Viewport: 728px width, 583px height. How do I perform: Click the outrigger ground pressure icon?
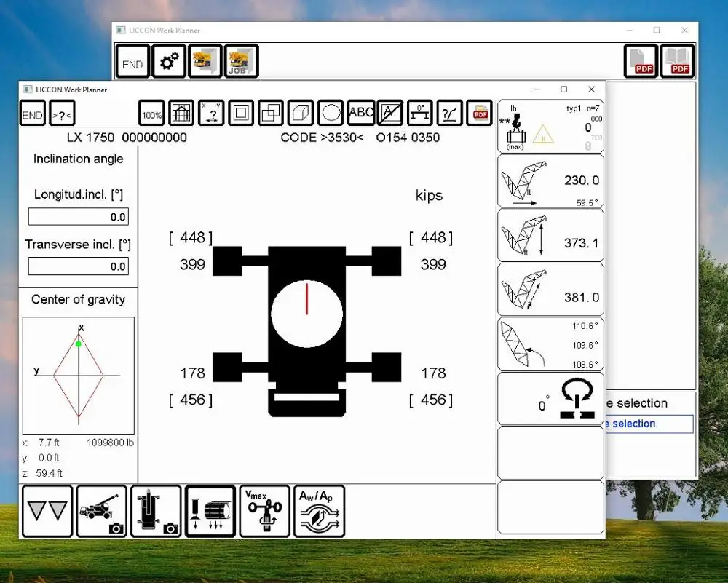210,512
